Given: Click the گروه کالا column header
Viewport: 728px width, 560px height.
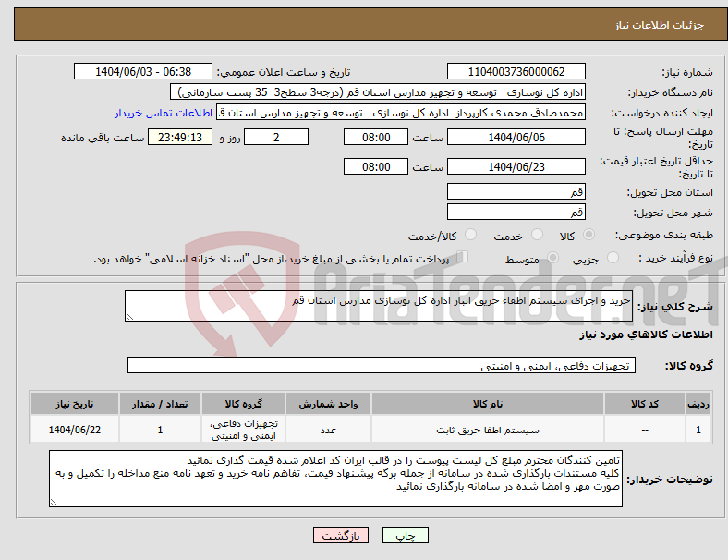Looking at the screenshot, I should [243, 404].
